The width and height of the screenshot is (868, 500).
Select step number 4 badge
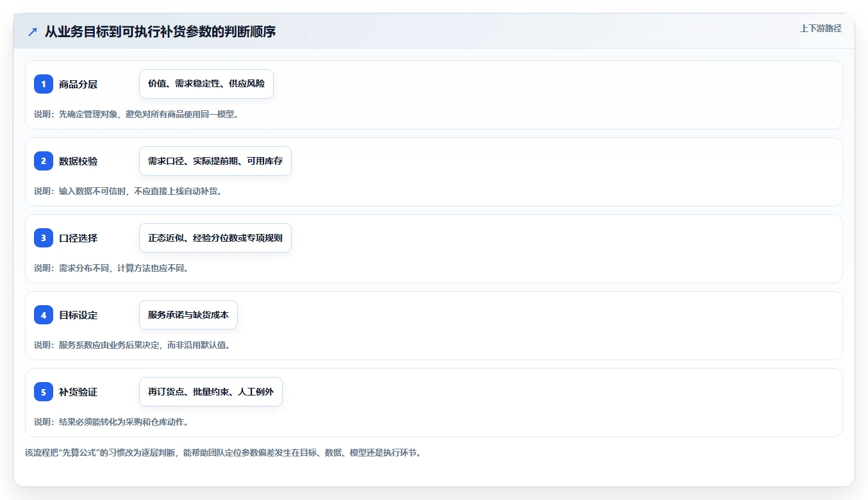point(44,315)
